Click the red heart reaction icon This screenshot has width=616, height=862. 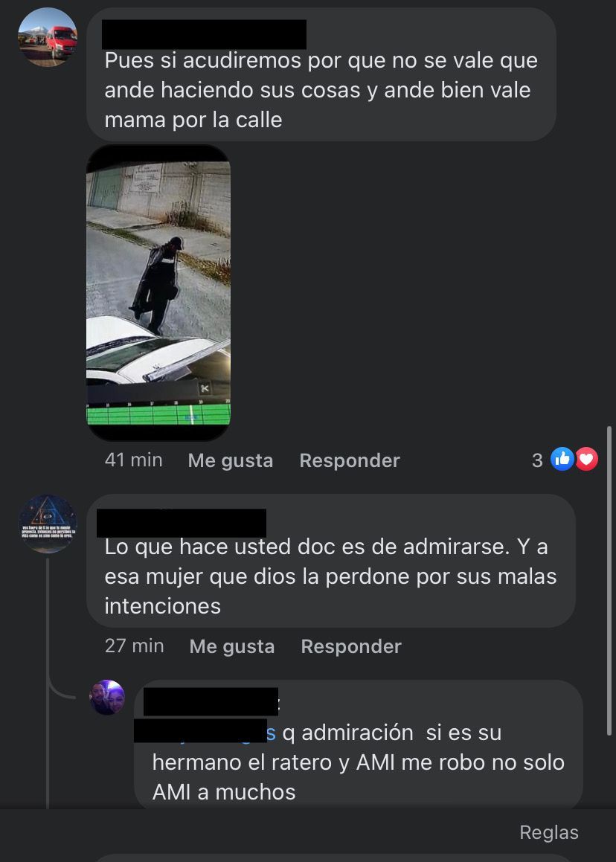(x=586, y=459)
